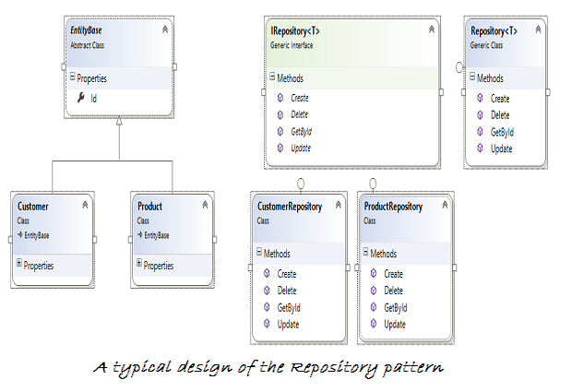This screenshot has width=572, height=392.
Task: Select the EntityBase class title
Action: [x=86, y=30]
